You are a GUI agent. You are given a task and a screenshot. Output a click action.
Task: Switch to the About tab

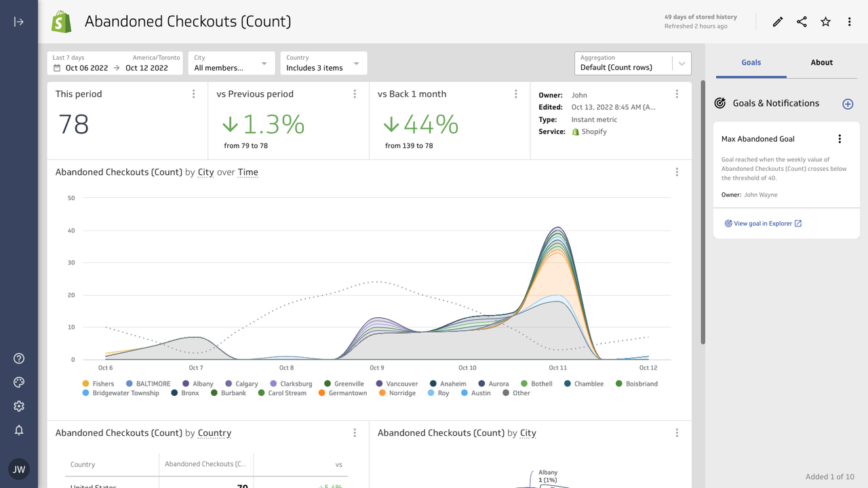(x=821, y=62)
